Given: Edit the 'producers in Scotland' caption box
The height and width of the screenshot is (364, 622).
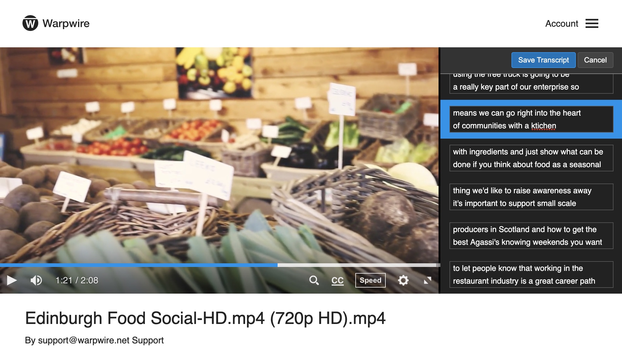Looking at the screenshot, I should coord(531,236).
